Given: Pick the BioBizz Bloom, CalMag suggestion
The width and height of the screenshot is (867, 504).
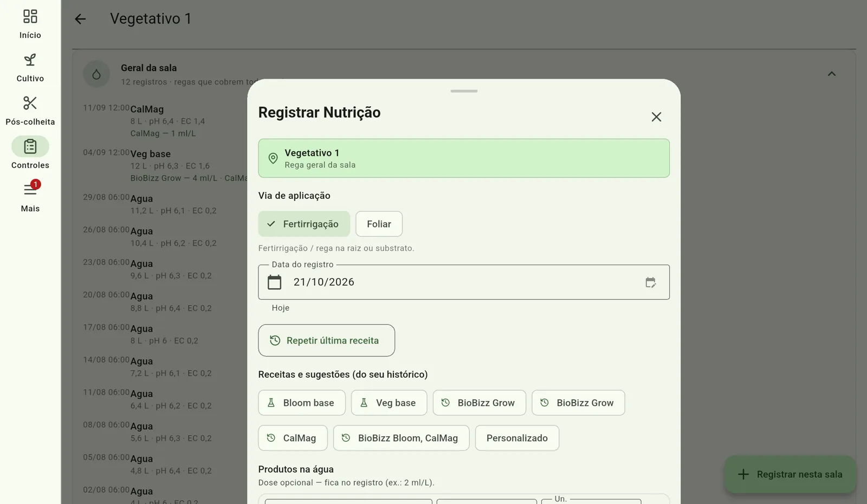Looking at the screenshot, I should click(401, 438).
